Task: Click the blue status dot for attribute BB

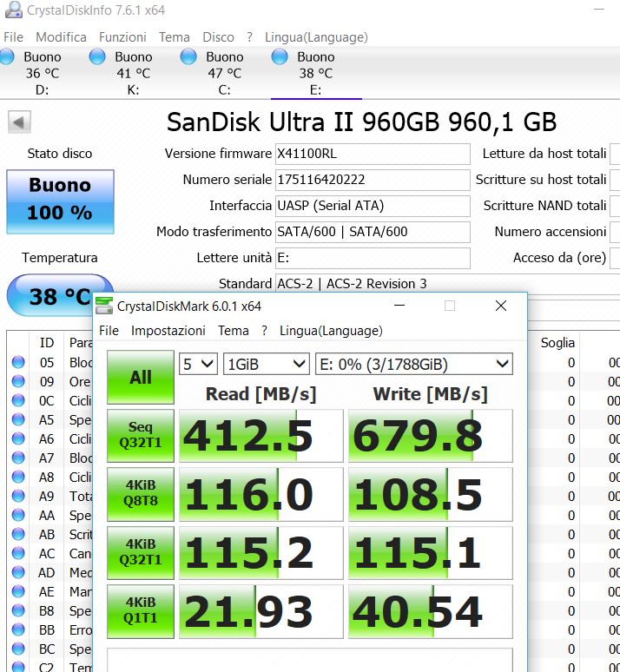Action: pos(18,629)
